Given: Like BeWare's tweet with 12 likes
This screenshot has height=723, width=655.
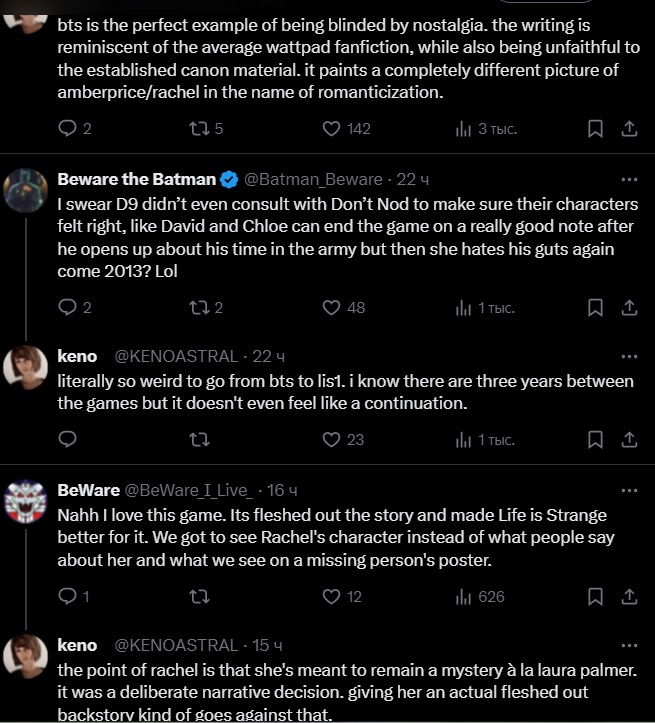Looking at the screenshot, I should click(x=333, y=597).
